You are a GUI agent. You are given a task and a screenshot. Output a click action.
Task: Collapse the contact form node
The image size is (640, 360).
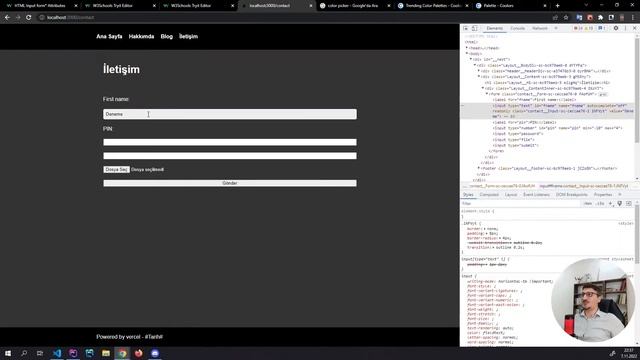pos(487,94)
